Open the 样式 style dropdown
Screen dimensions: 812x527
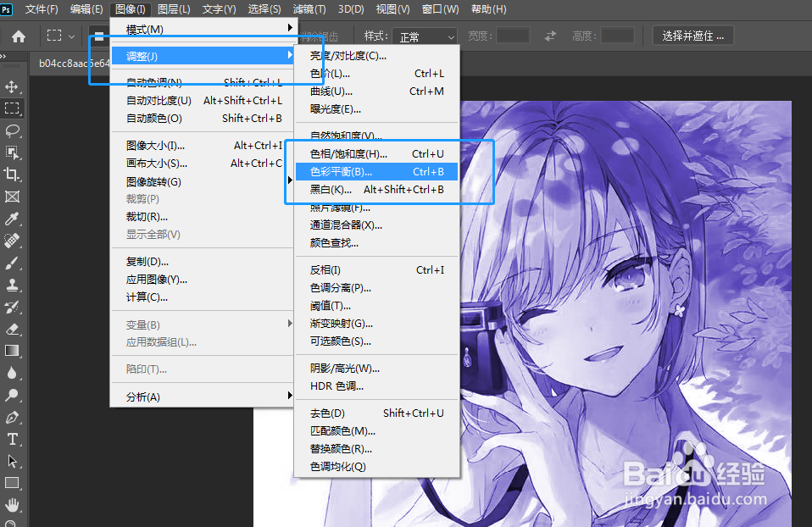[424, 36]
